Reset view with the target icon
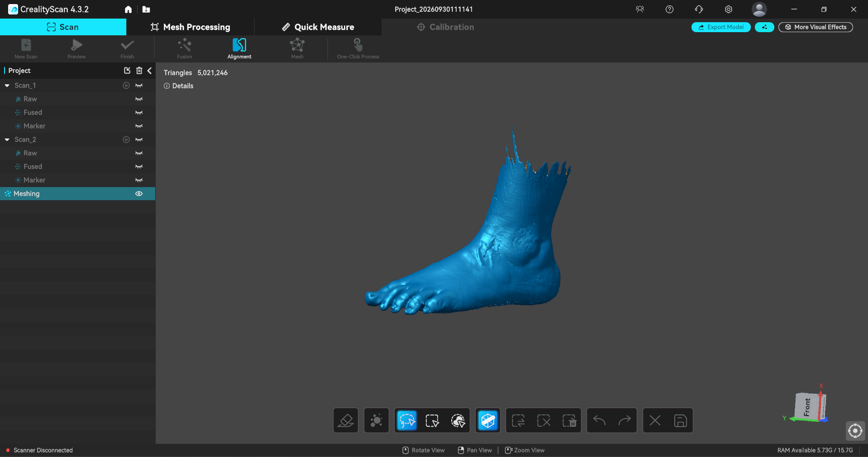 click(x=855, y=430)
